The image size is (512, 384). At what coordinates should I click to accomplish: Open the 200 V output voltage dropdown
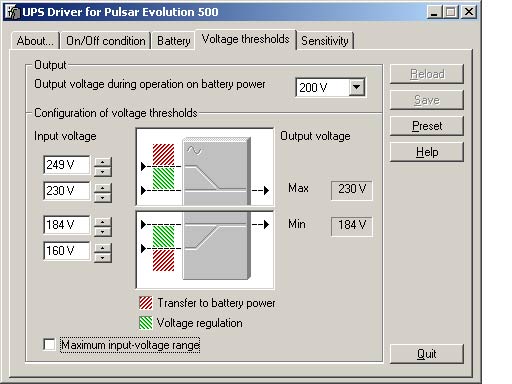tap(357, 87)
